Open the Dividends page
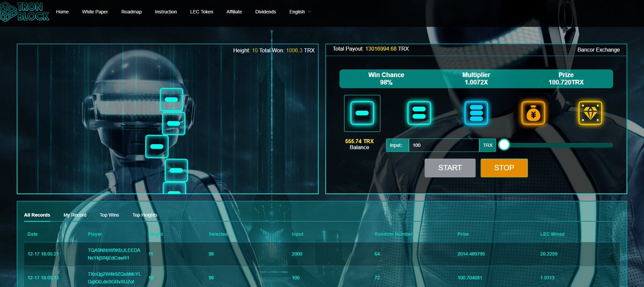 [x=266, y=12]
